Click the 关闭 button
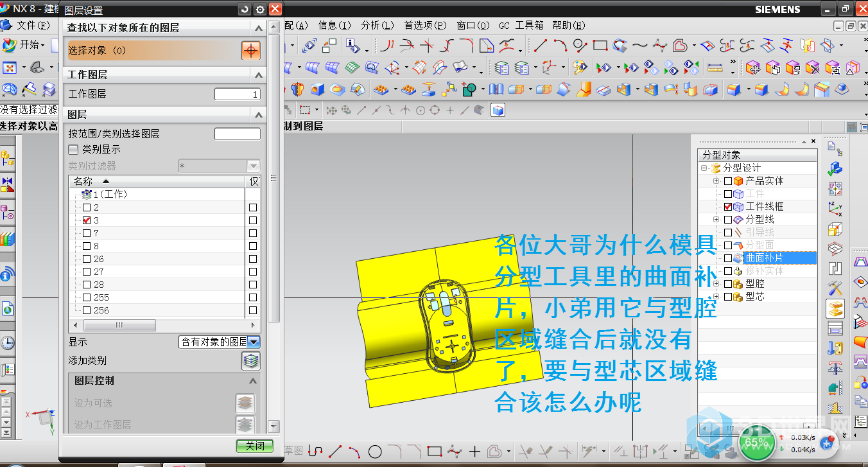The image size is (868, 467). [x=254, y=446]
